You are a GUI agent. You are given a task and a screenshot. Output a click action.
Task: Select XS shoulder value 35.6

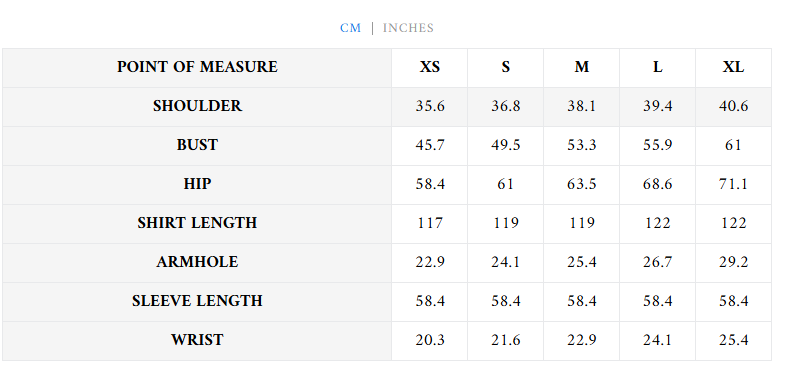[430, 106]
